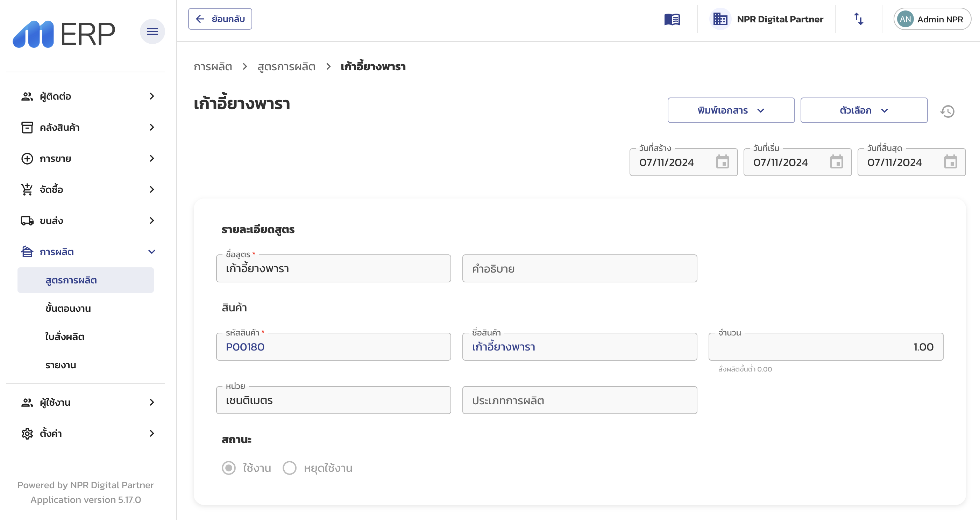Open calendar for วันที่สร้าง date field
Image resolution: width=980 pixels, height=520 pixels.
pos(722,162)
